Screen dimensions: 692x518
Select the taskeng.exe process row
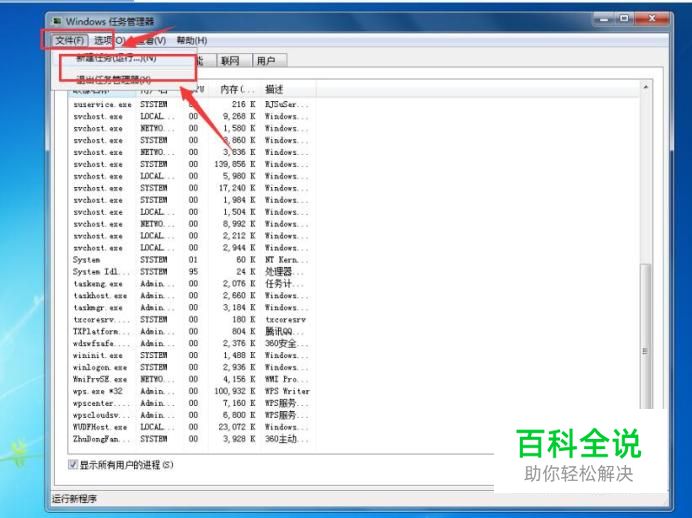point(191,283)
